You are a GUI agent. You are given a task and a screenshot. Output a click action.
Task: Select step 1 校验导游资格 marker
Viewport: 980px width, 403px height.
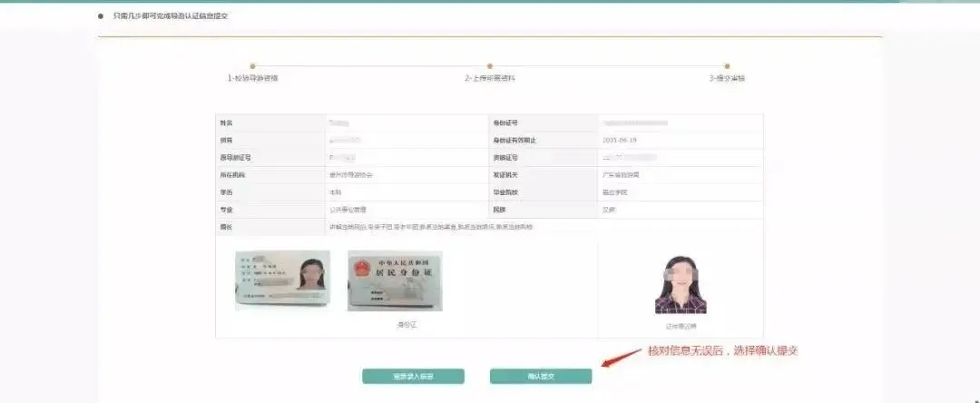(252, 65)
